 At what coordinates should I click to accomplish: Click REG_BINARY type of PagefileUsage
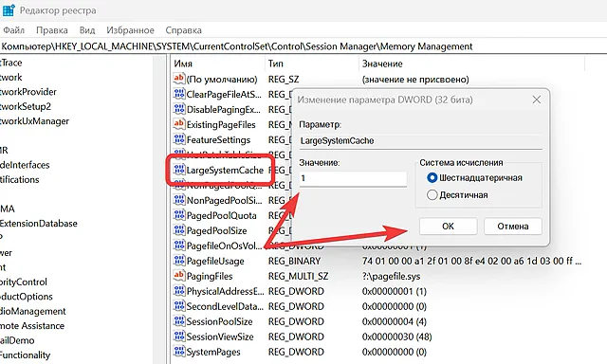click(295, 261)
